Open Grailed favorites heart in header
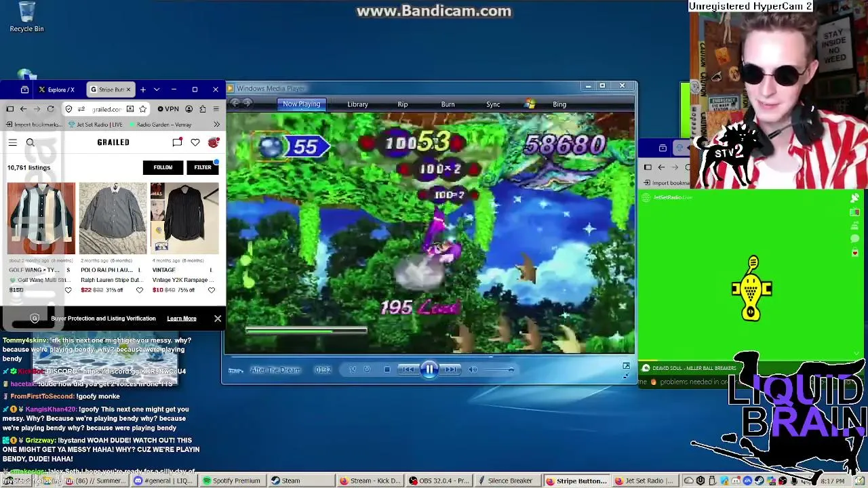The width and height of the screenshot is (868, 488). point(195,142)
